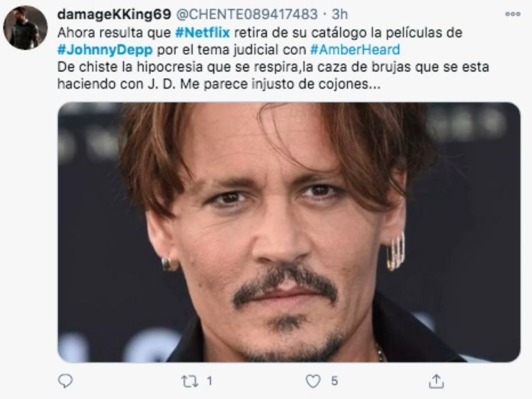
Task: Open the share upload icon
Action: pyautogui.click(x=436, y=381)
